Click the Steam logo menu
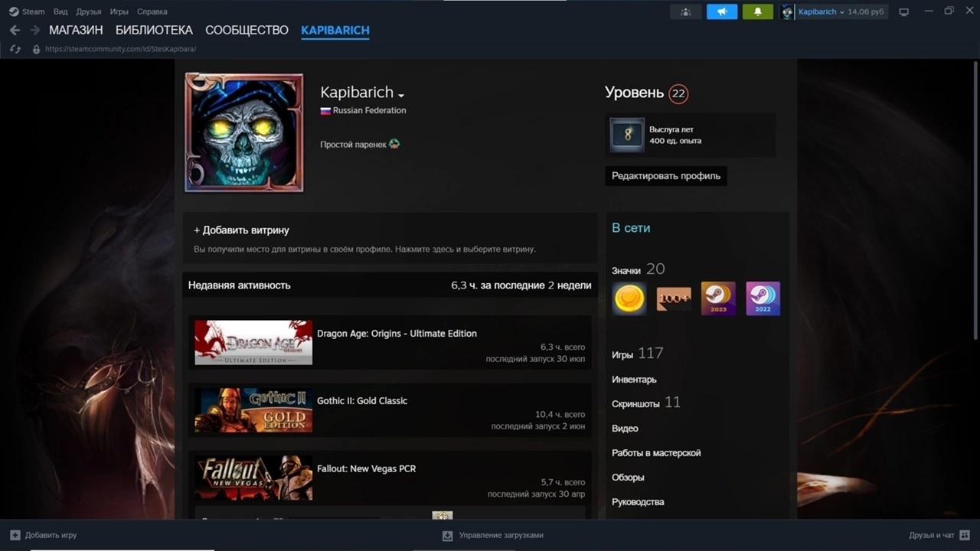Screen dimensions: 980x551 (27, 11)
